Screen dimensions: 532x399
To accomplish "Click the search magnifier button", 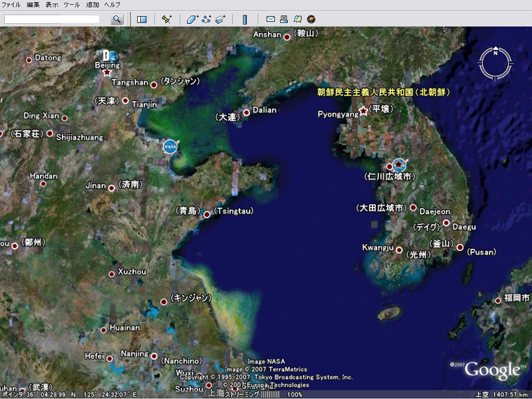I will 117,19.
